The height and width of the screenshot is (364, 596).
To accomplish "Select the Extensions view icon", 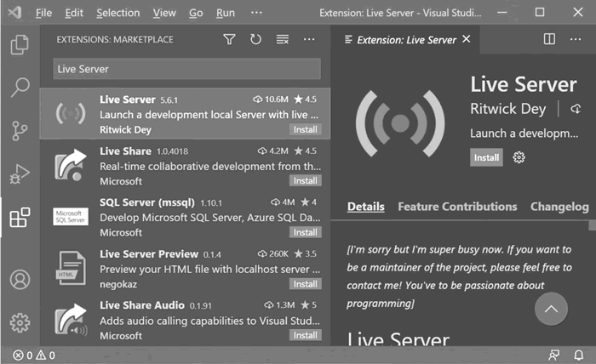I will 20,217.
